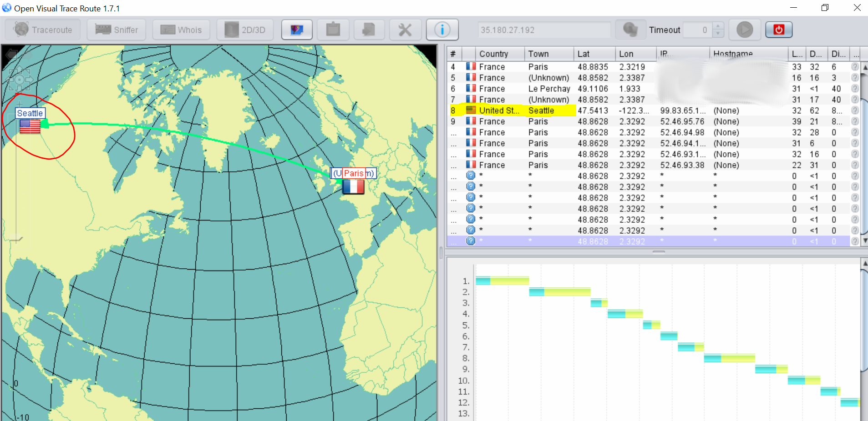Click the help question icon in hop 6 row
The height and width of the screenshot is (421, 868).
pyautogui.click(x=855, y=89)
